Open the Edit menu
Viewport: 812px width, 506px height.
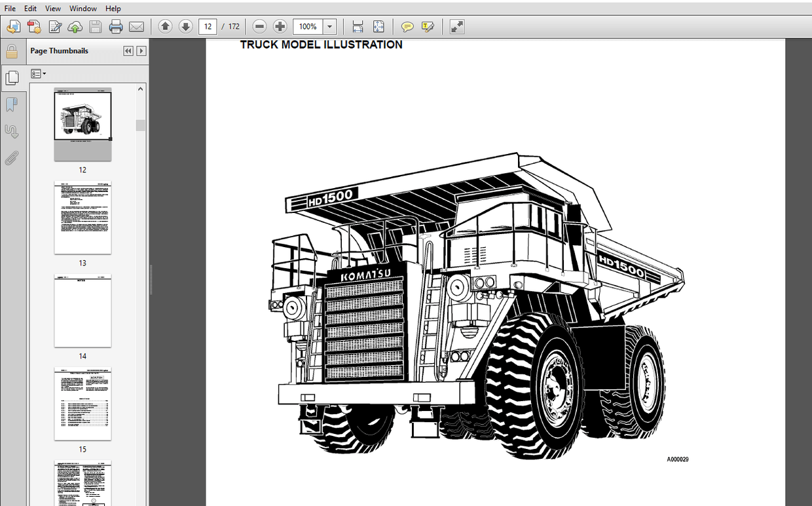pyautogui.click(x=30, y=9)
